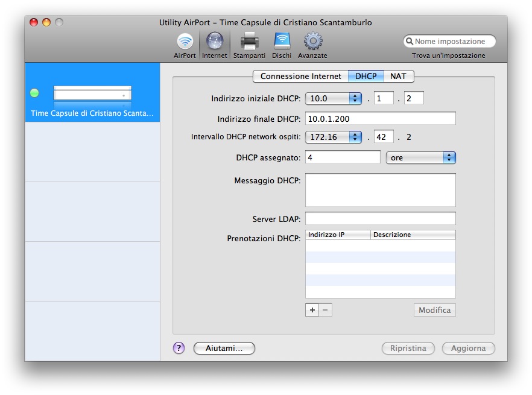Click the fourth octet field of start address
Image resolution: width=532 pixels, height=395 pixels.
pyautogui.click(x=414, y=98)
